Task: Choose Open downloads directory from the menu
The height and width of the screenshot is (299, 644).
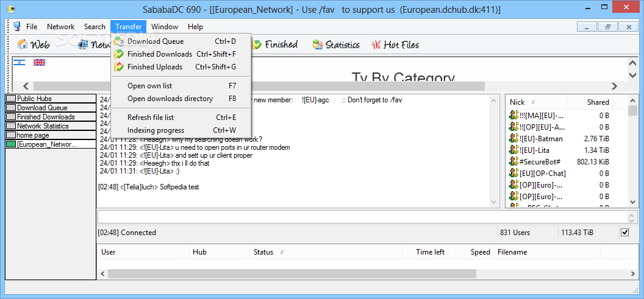Action: 181,99
